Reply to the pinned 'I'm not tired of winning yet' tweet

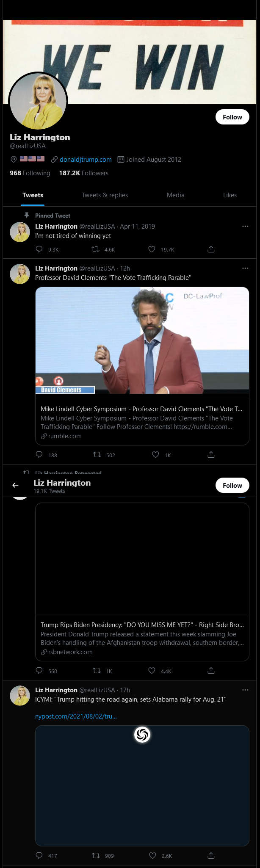tap(39, 249)
